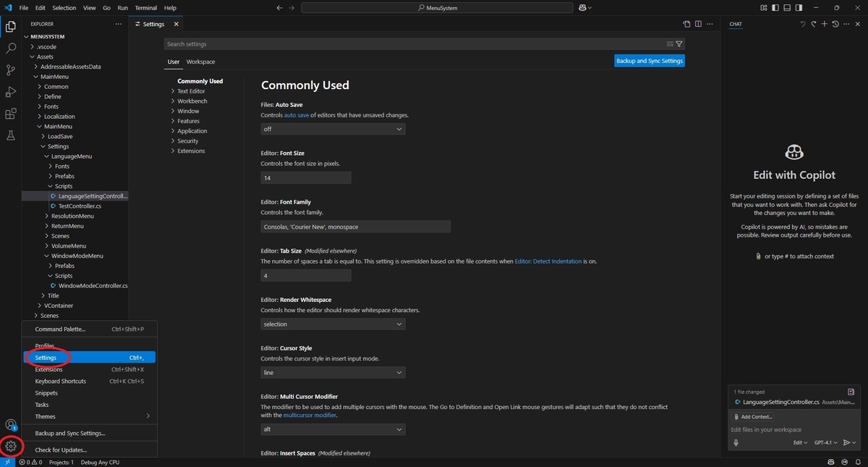Screen dimensions: 868x467
Task: Click the Font Family input field
Action: (x=356, y=227)
